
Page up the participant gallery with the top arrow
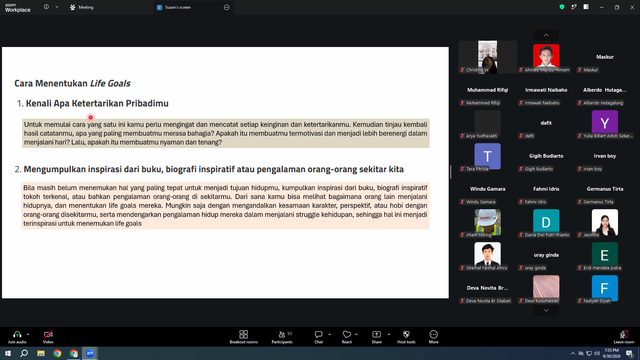pyautogui.click(x=546, y=35)
